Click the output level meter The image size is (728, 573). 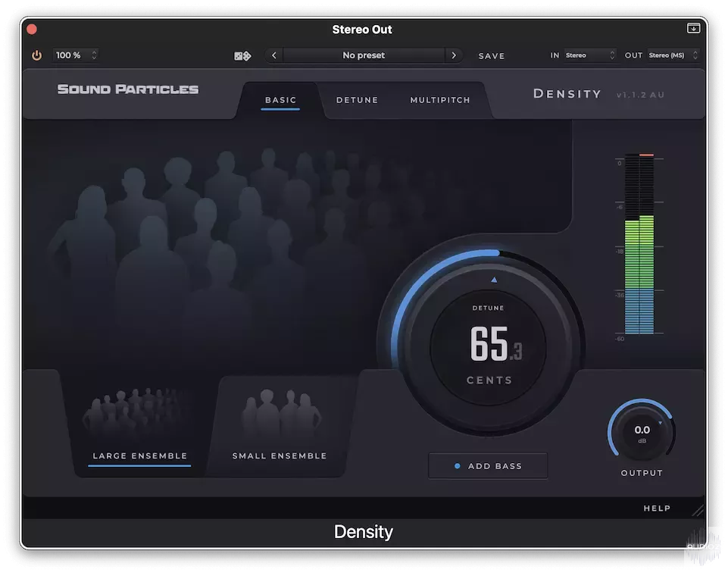pos(639,244)
